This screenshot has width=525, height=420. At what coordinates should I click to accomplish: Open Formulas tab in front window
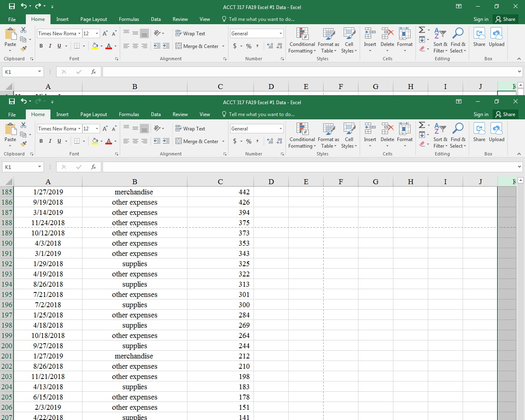click(129, 114)
